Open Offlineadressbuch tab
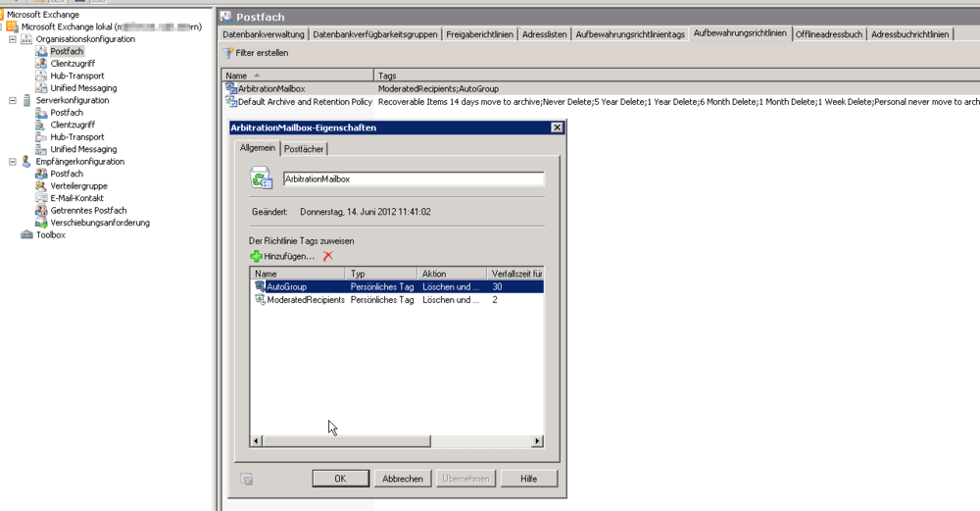This screenshot has width=980, height=511. click(x=829, y=34)
